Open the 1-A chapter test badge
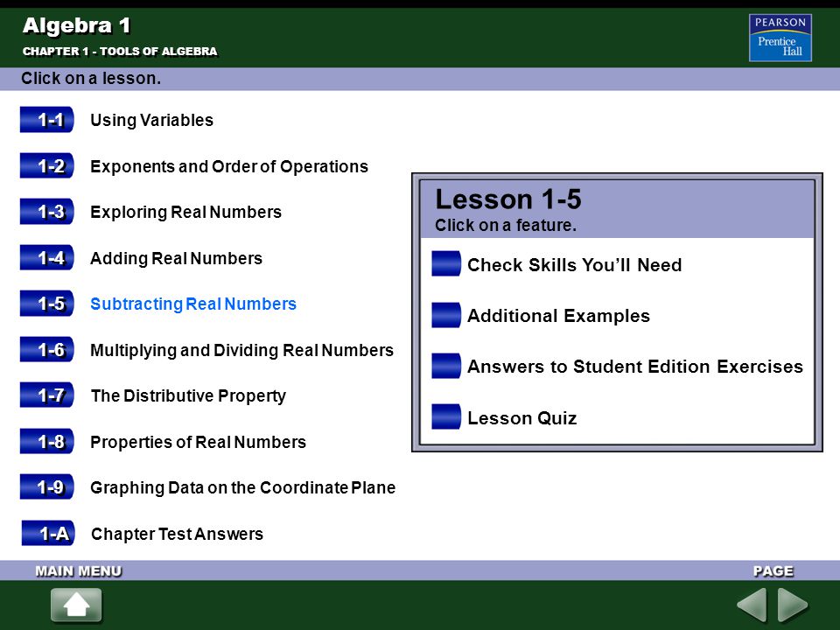The height and width of the screenshot is (630, 840). 48,533
